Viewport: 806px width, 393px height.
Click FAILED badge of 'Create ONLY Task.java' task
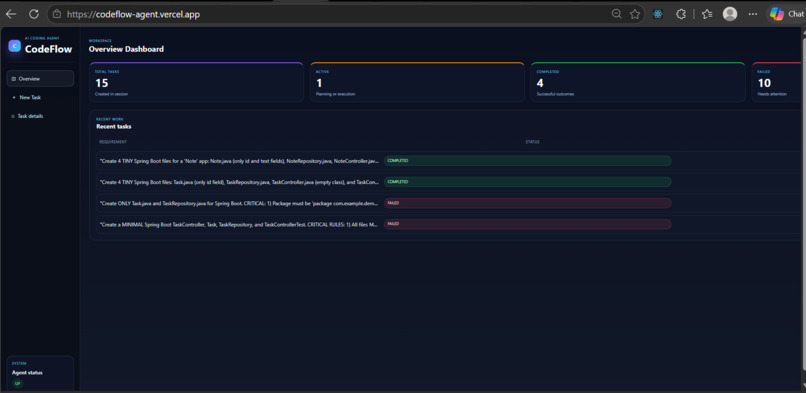click(527, 203)
